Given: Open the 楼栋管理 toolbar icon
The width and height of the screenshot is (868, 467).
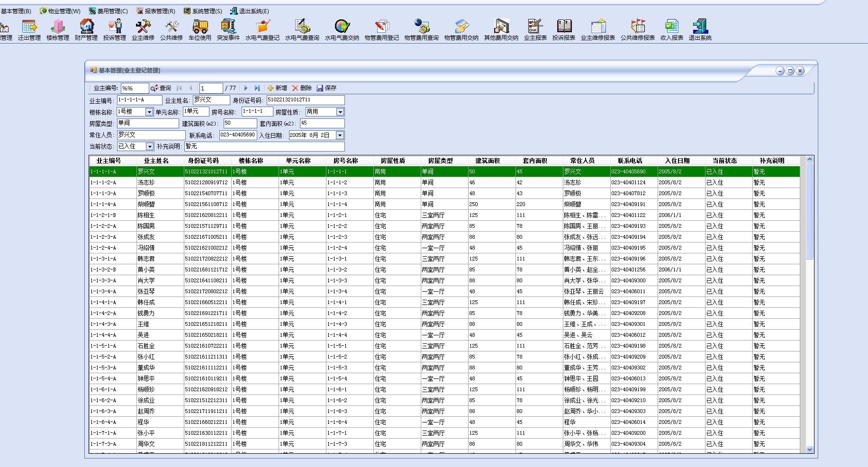Looking at the screenshot, I should 58,30.
